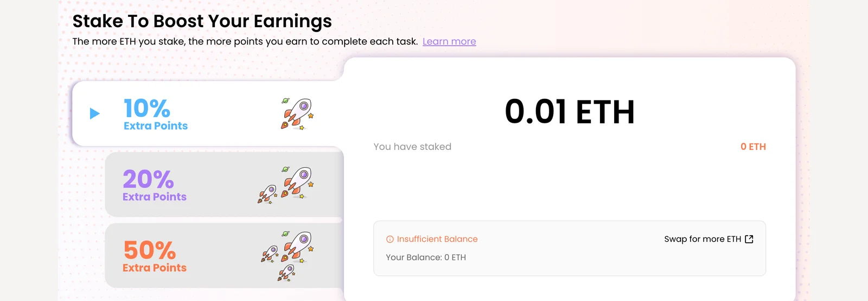This screenshot has height=301, width=868.
Task: Open the Learn more link
Action: click(x=449, y=41)
